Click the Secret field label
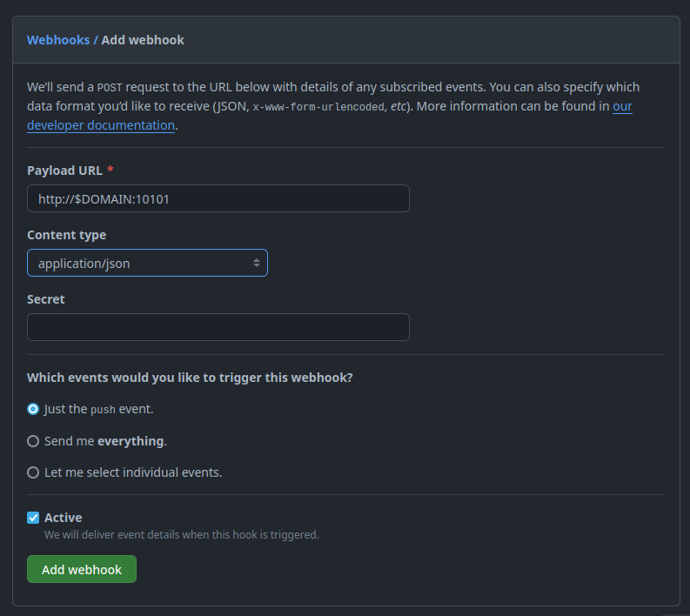The height and width of the screenshot is (616, 690). point(46,299)
